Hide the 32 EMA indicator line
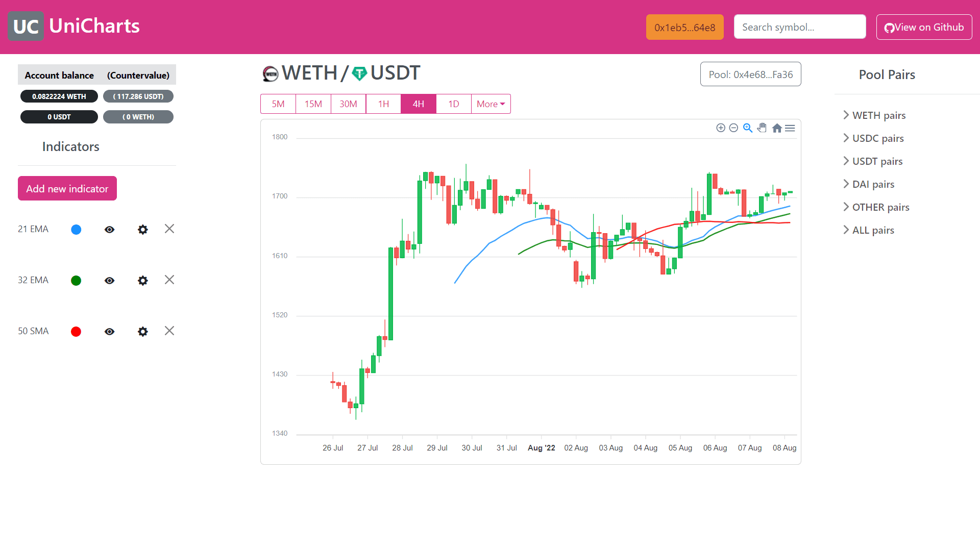The width and height of the screenshot is (980, 551). (109, 281)
